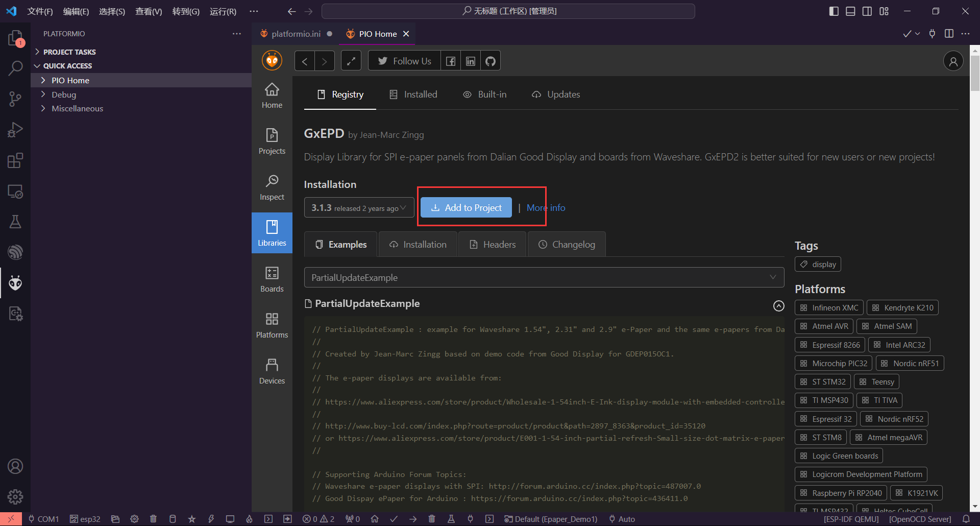
Task: Open the Espressif ESP-IDF explorer icon
Action: pos(15,252)
